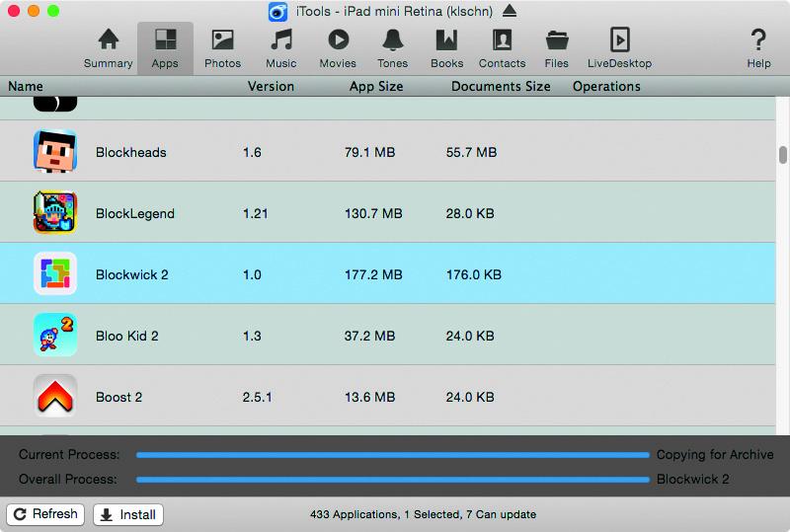This screenshot has height=532, width=790.
Task: Open the Photos section
Action: pyautogui.click(x=222, y=49)
